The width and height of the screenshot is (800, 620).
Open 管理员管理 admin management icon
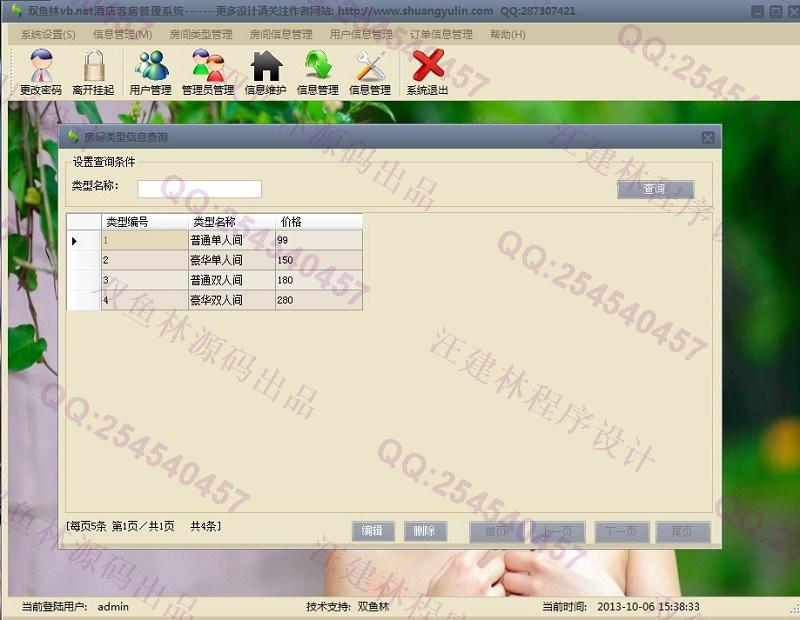click(208, 65)
